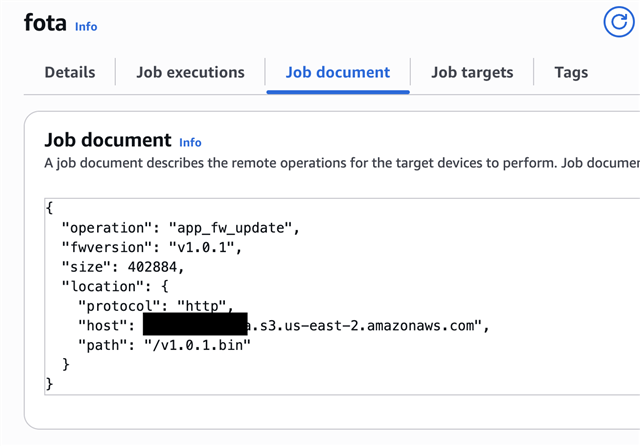
Task: Click the "path": "/v1.0.1.bin" line
Action: click(x=164, y=345)
